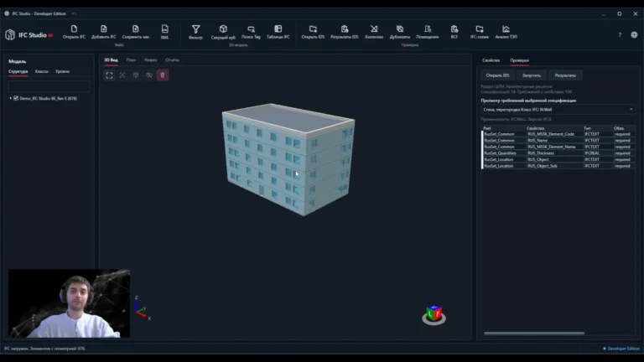
Task: Click the red trash icon in 3D toolbar
Action: point(163,75)
